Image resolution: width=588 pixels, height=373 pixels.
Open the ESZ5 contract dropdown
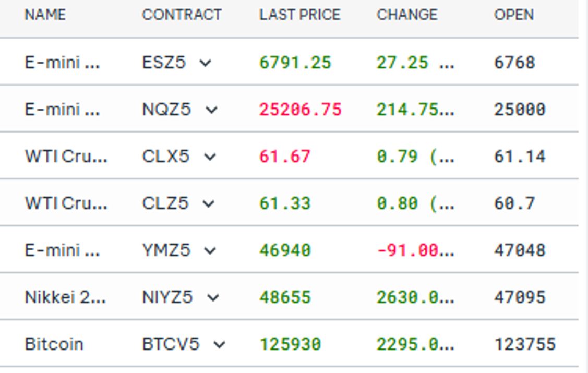tap(206, 63)
